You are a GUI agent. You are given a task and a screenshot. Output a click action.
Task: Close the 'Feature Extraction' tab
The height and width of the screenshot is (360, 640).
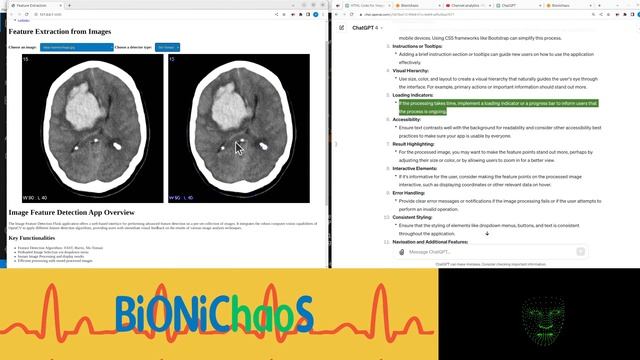(x=61, y=5)
